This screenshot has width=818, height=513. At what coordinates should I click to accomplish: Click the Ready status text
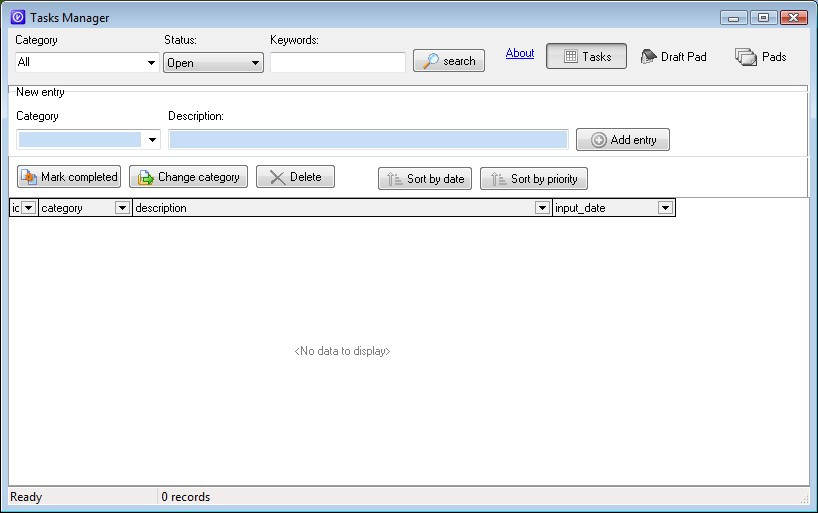pos(26,497)
